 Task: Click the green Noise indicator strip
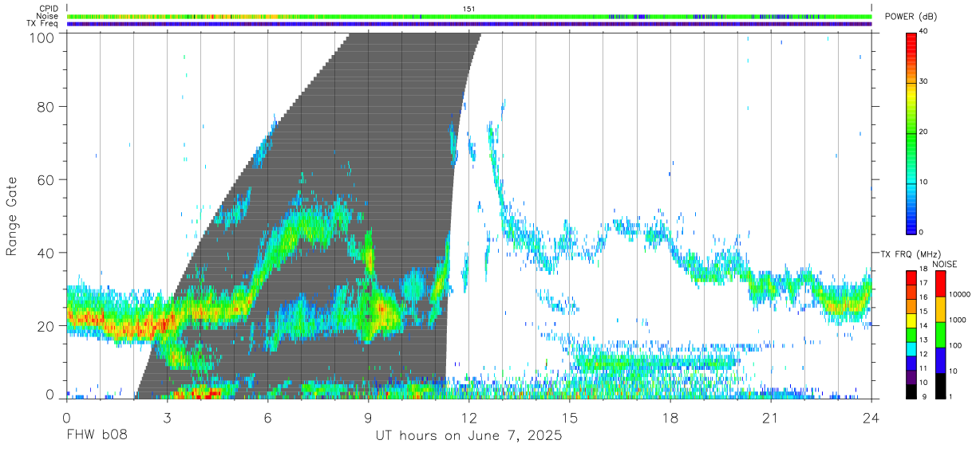coord(470,16)
